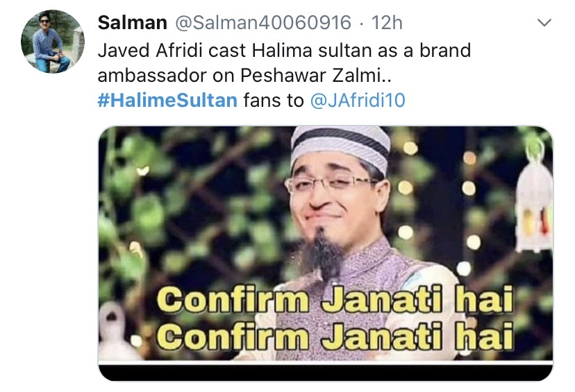Open the #HalimeSultan hashtag
575x392 pixels.
pos(167,100)
